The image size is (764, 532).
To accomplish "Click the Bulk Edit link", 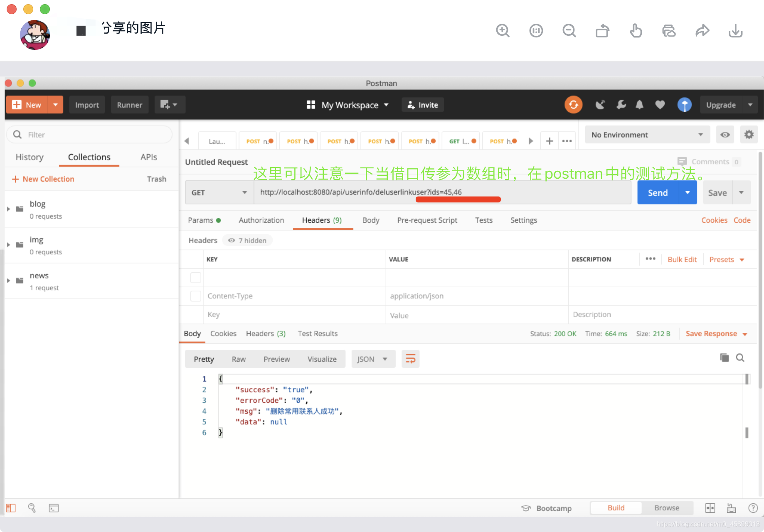I will pos(682,259).
